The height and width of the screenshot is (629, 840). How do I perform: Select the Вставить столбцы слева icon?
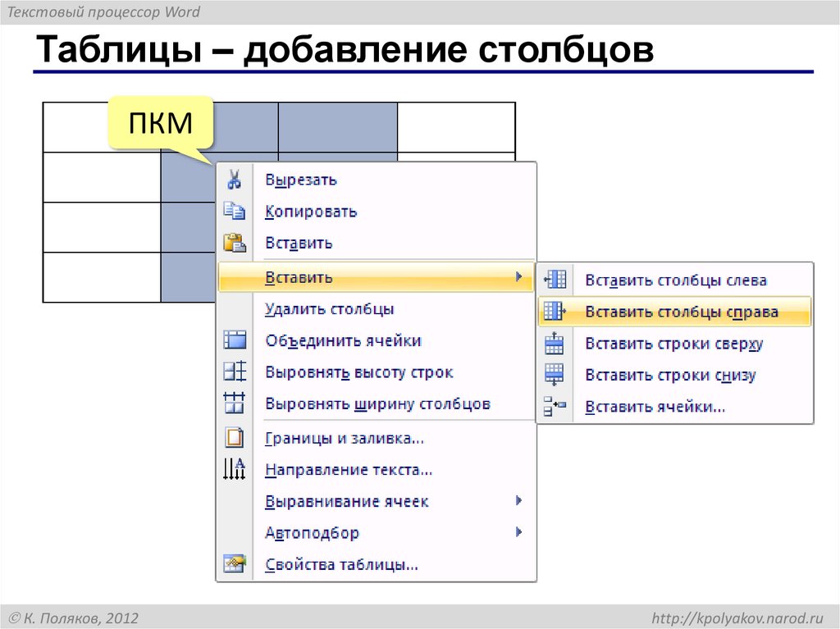(x=556, y=279)
